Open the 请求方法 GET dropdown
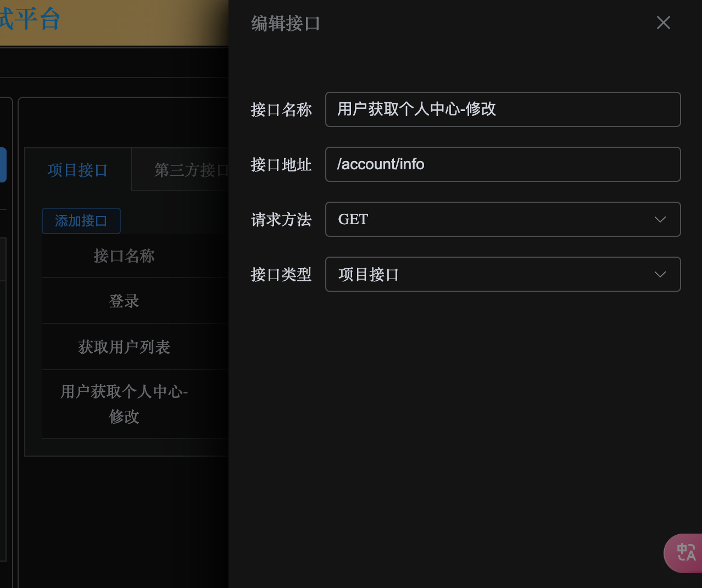This screenshot has height=588, width=702. pyautogui.click(x=503, y=219)
